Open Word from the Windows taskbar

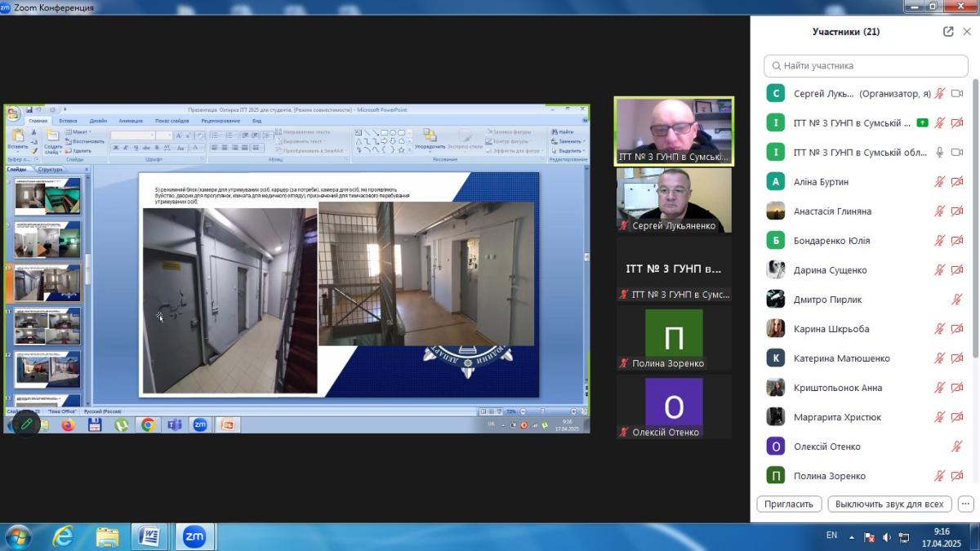pos(149,536)
